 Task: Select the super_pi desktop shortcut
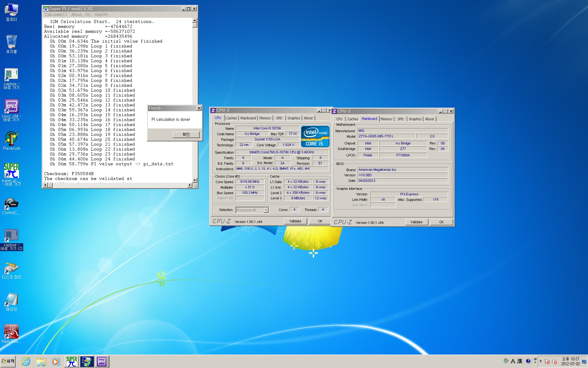[x=11, y=174]
